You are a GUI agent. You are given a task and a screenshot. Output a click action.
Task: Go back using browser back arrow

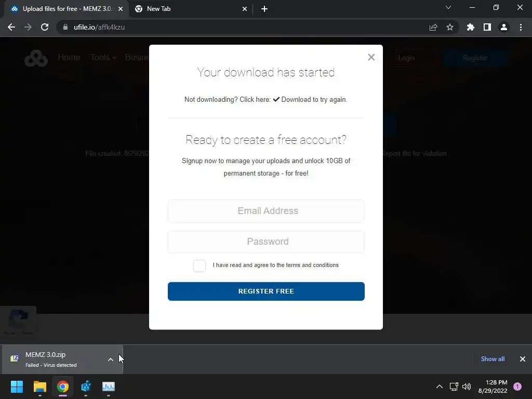click(11, 27)
